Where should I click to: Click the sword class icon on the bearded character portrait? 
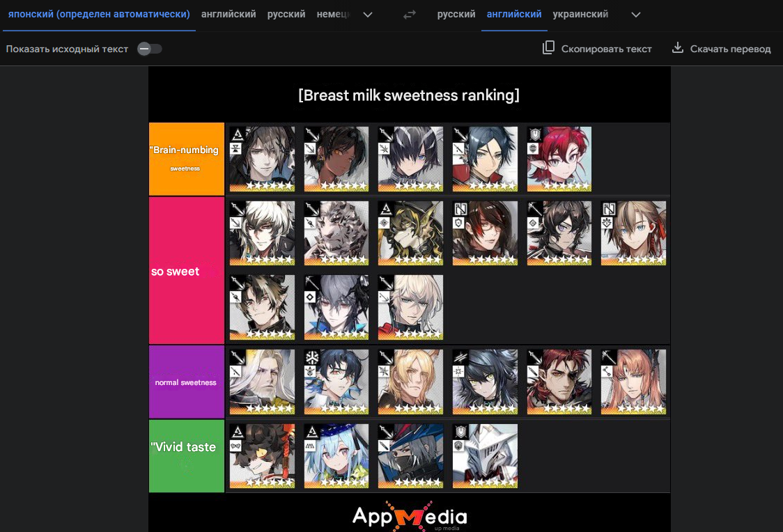[238, 358]
